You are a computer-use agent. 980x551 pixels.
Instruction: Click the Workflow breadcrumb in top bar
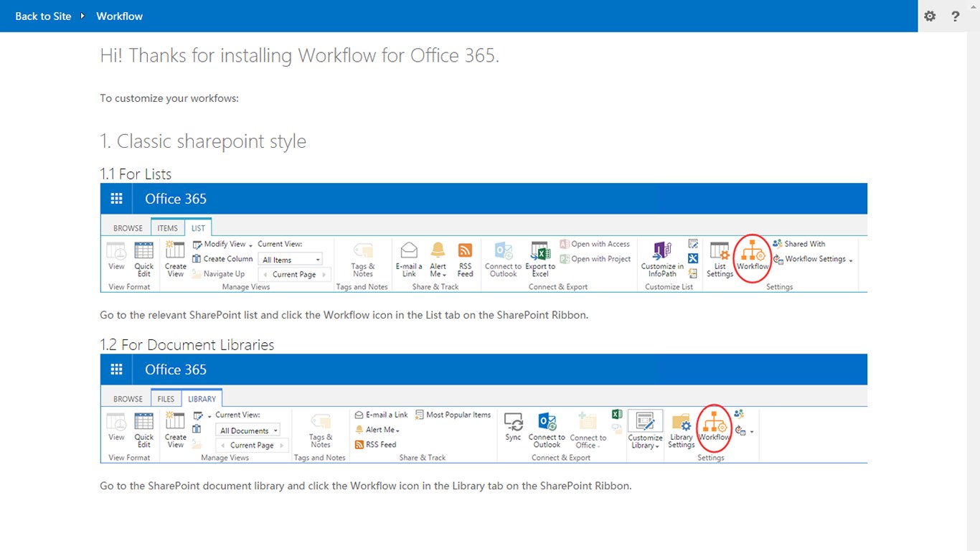point(119,16)
